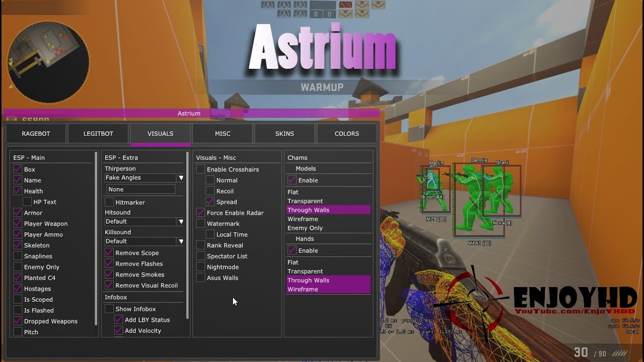Select Flat under Models chams
This screenshot has width=644, height=362.
tap(329, 192)
